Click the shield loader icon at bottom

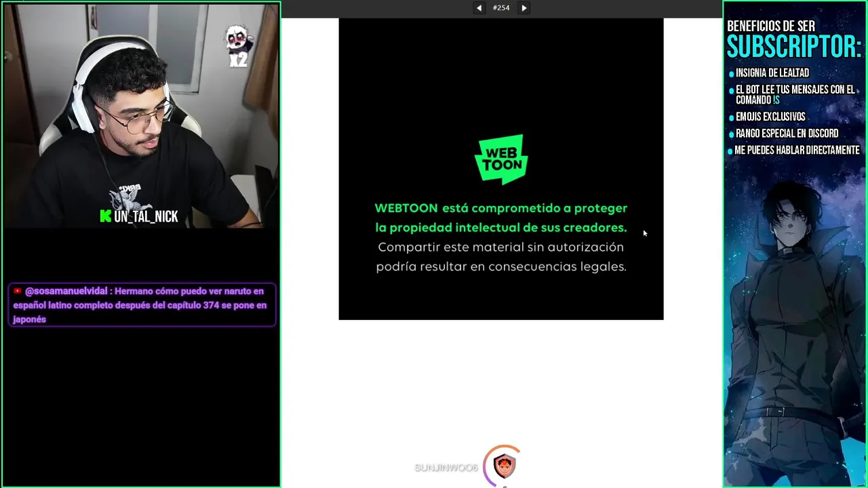point(504,466)
